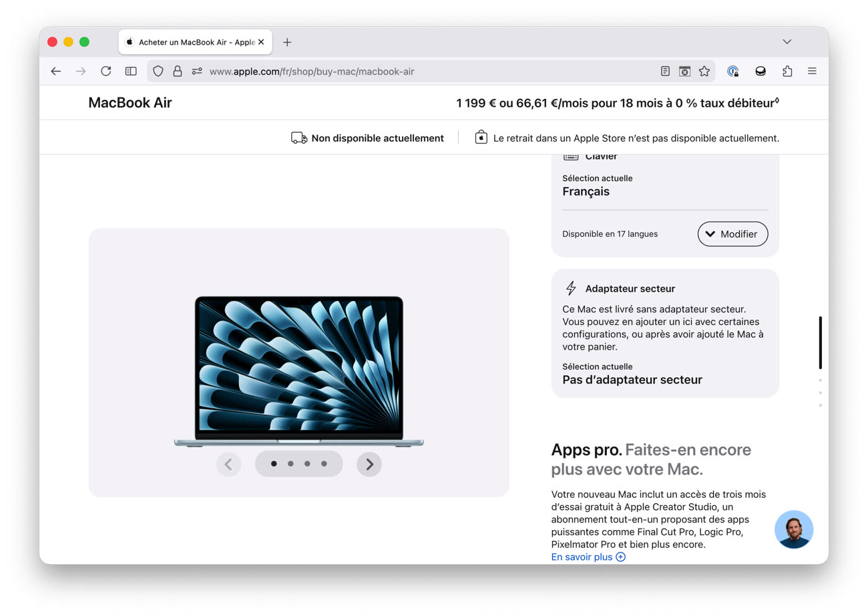Open a new browser tab
This screenshot has width=868, height=616.
pyautogui.click(x=287, y=42)
